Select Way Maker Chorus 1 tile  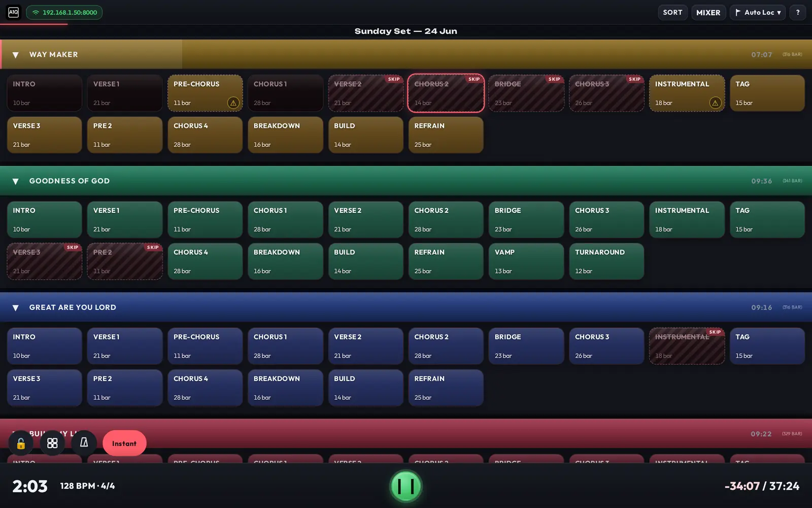point(285,93)
